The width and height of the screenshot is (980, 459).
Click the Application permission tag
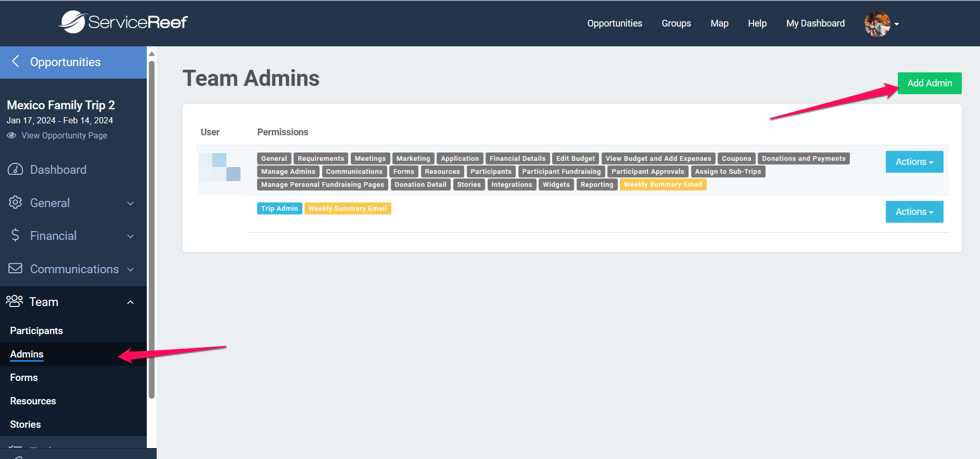[460, 159]
